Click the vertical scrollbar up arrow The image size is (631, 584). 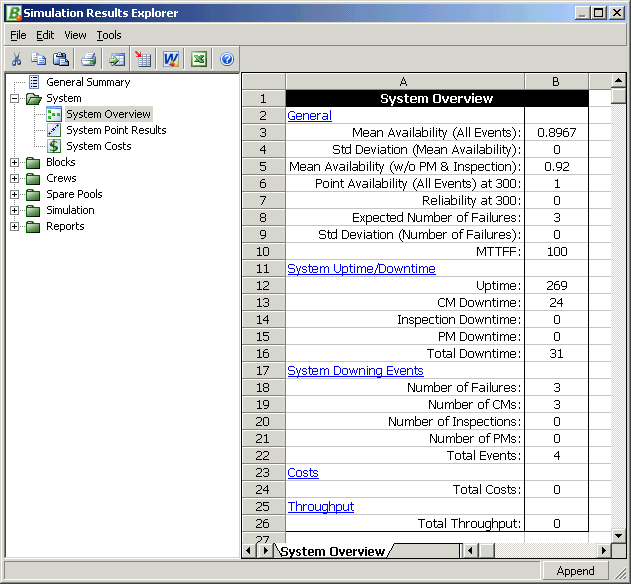(618, 81)
